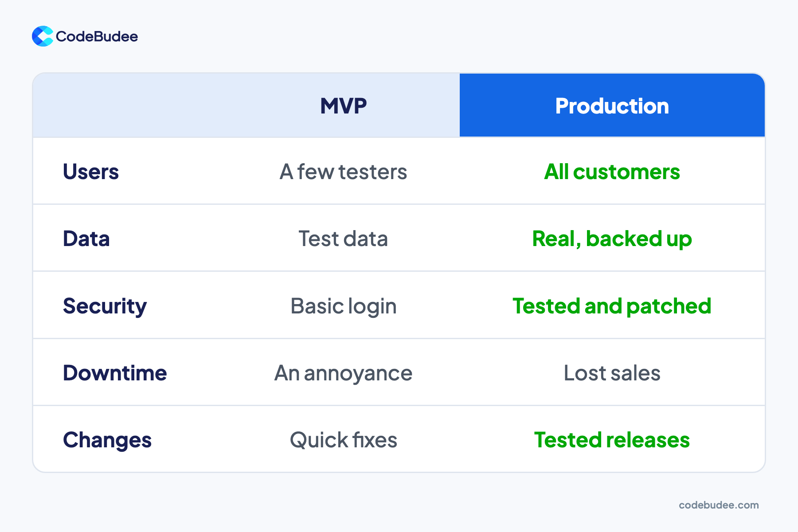This screenshot has height=532, width=798.
Task: Click the 'Quick fixes' cell
Action: pos(344,440)
